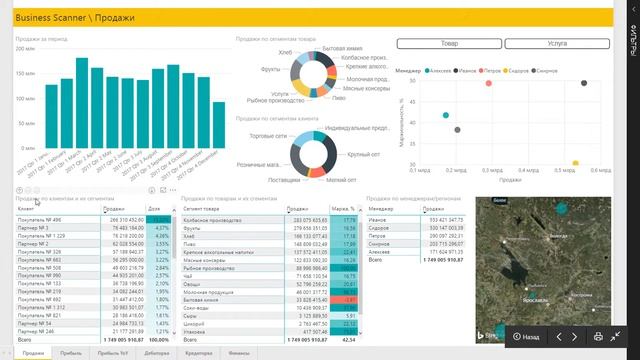Screen dimensions: 640x360
Task: Select the Покупатель № 496 row
Action: coord(94,220)
